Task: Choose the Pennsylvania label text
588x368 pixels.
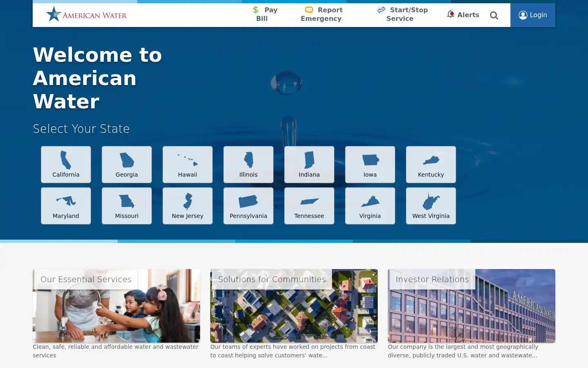Action: point(248,216)
